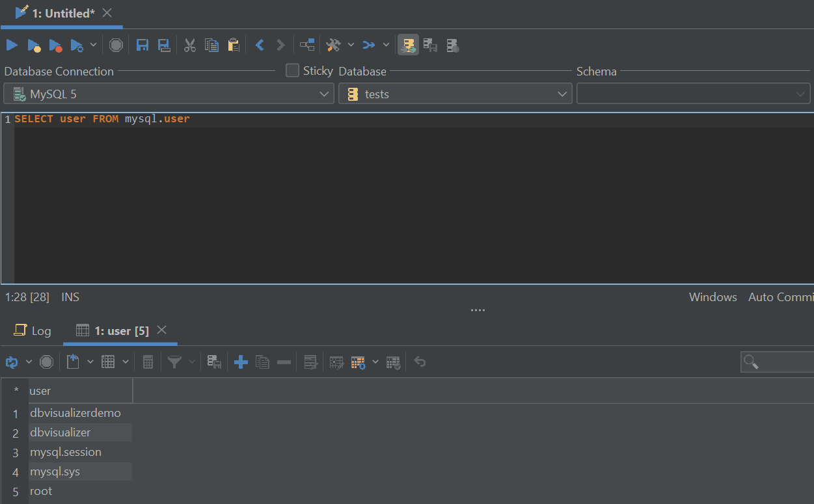Navigate back in editor history
Viewport: 814px width, 504px height.
pyautogui.click(x=260, y=45)
